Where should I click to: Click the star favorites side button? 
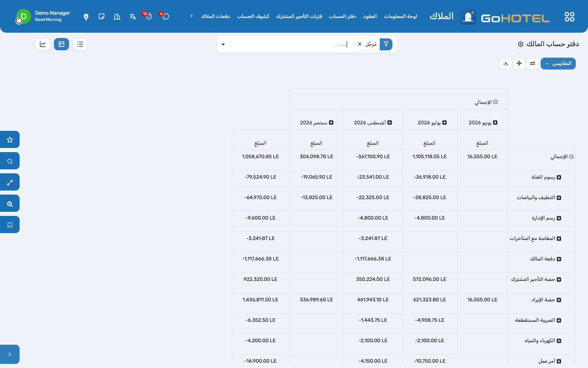pos(10,139)
